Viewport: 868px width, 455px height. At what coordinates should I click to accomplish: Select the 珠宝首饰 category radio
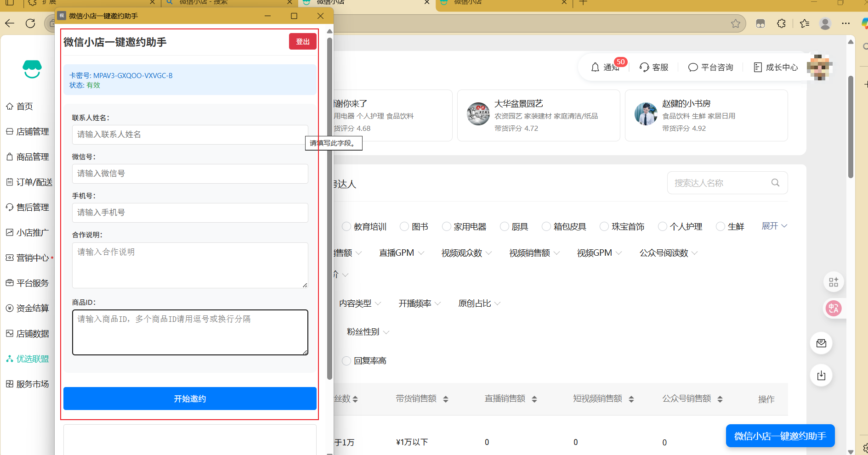[604, 226]
